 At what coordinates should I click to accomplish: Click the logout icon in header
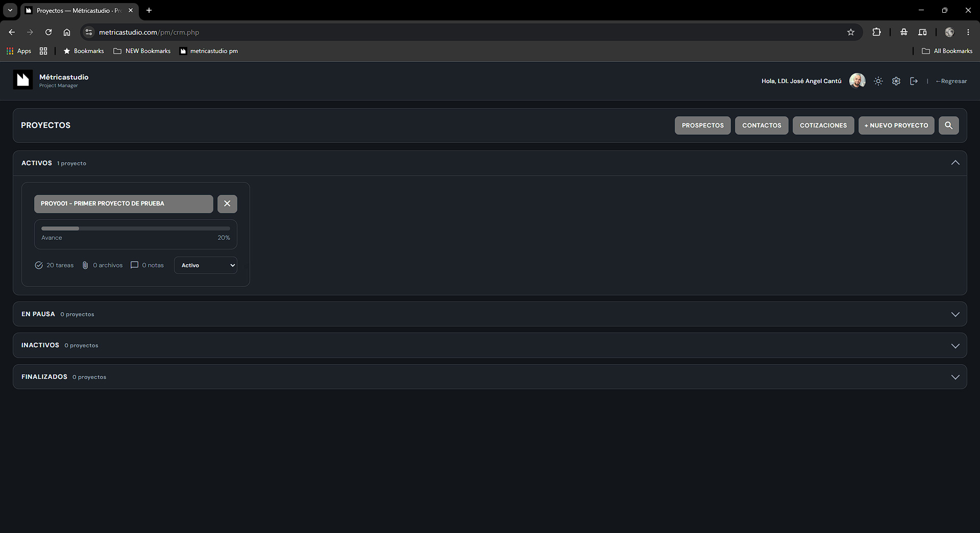tap(914, 81)
